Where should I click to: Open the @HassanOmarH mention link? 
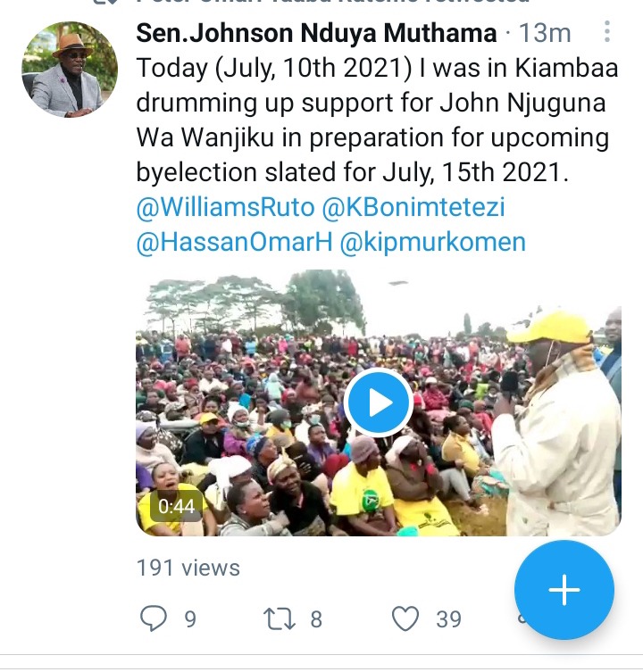tap(234, 242)
